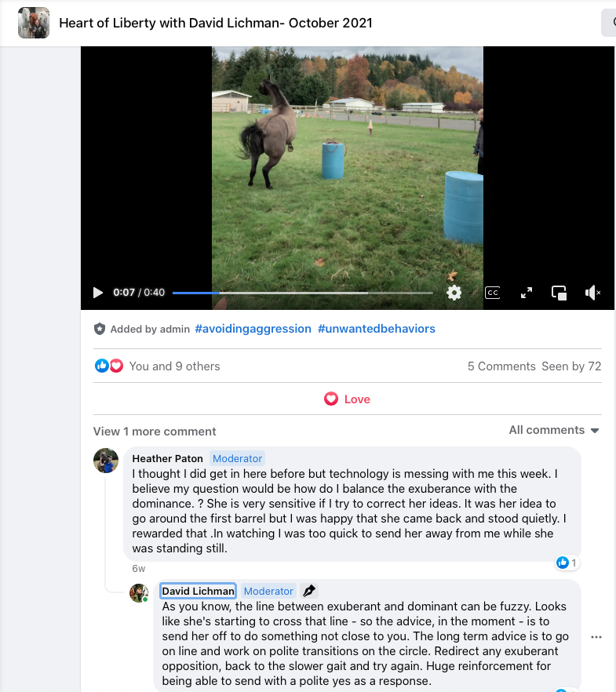Viewport: 616px width, 692px height.
Task: Toggle closed captions CC button
Action: [x=493, y=293]
